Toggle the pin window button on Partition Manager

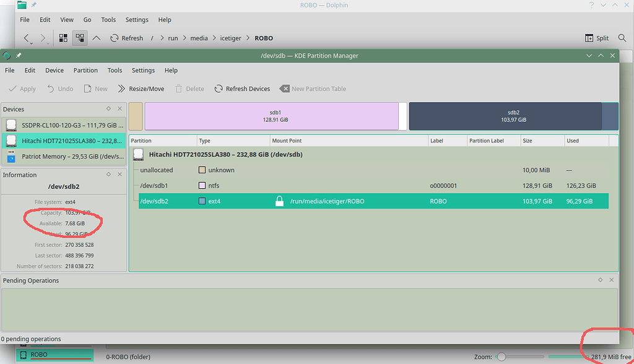click(x=18, y=55)
